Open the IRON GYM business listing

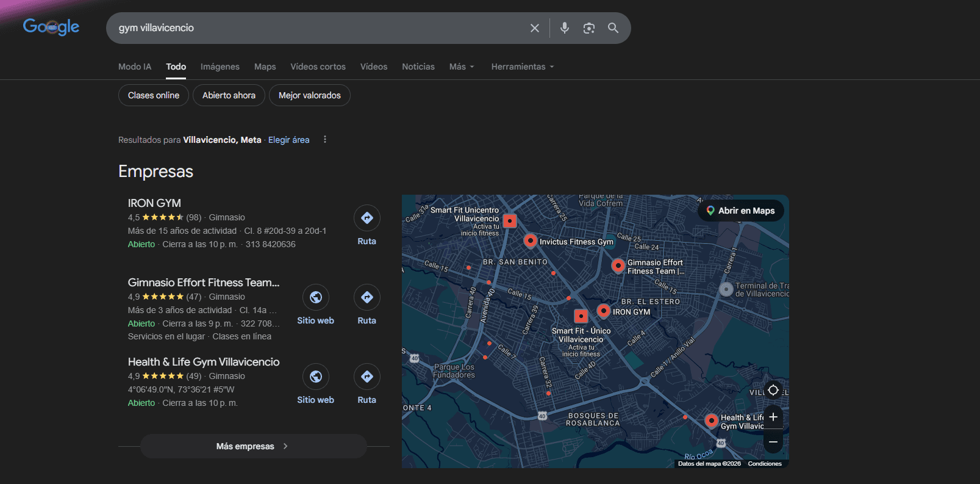pos(154,203)
